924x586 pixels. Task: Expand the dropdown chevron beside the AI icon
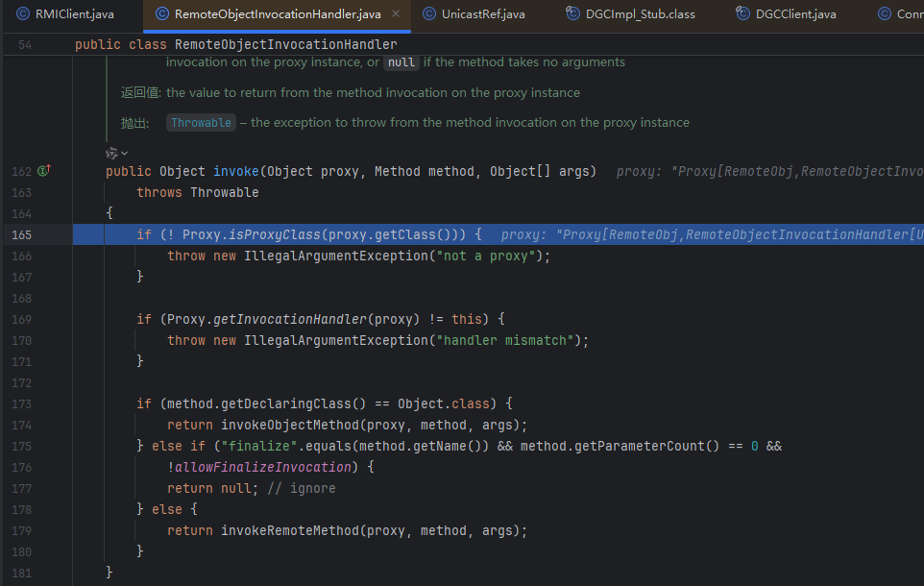click(125, 154)
